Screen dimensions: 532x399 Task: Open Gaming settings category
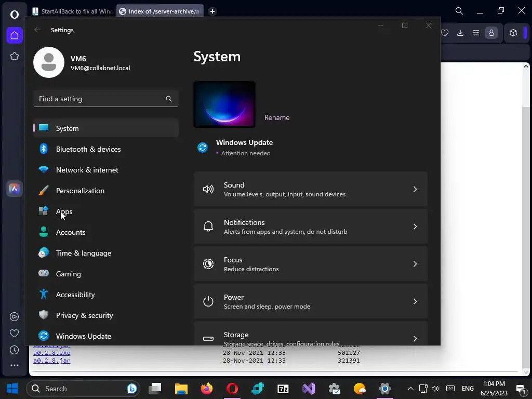106,274
